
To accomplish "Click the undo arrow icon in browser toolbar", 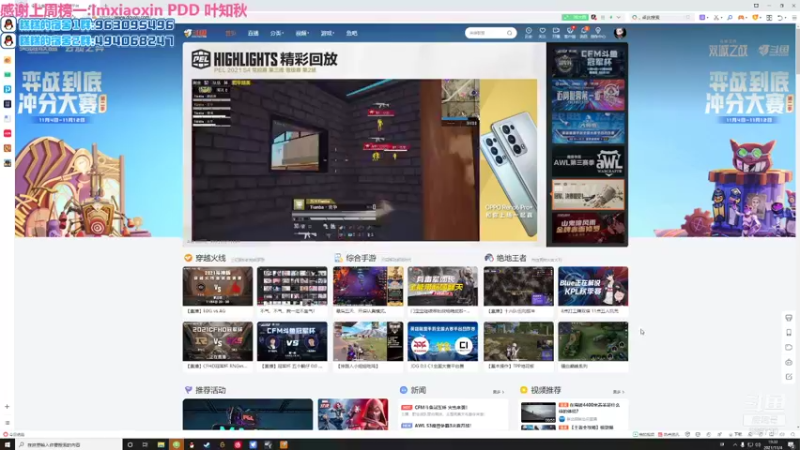I will point(780,17).
